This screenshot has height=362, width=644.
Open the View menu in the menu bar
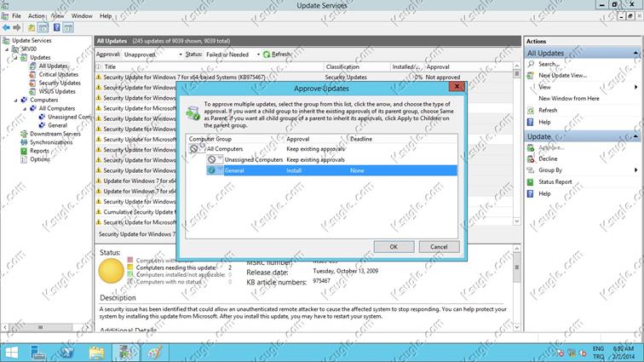click(58, 16)
